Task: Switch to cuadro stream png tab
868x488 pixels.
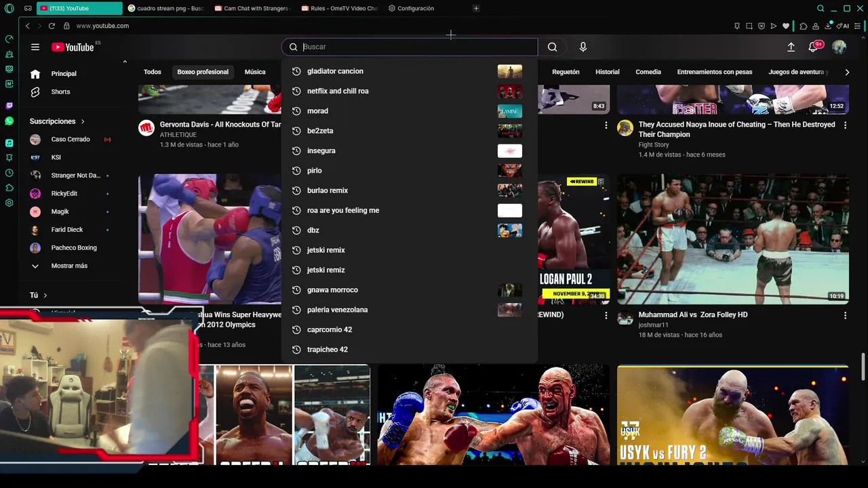Action: pos(165,8)
